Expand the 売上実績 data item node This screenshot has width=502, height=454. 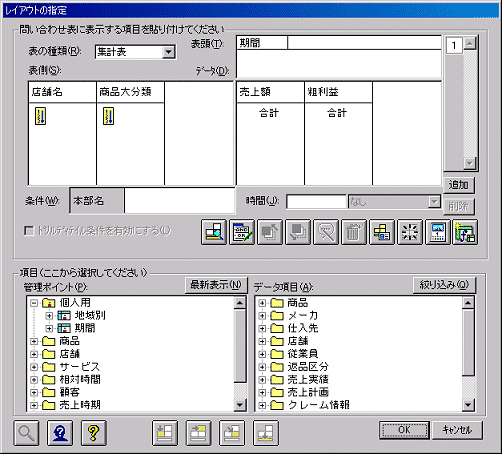coord(262,380)
